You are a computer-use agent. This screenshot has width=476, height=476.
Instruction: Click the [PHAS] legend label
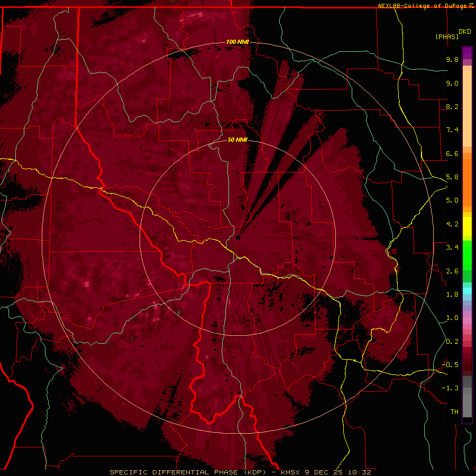(x=447, y=36)
